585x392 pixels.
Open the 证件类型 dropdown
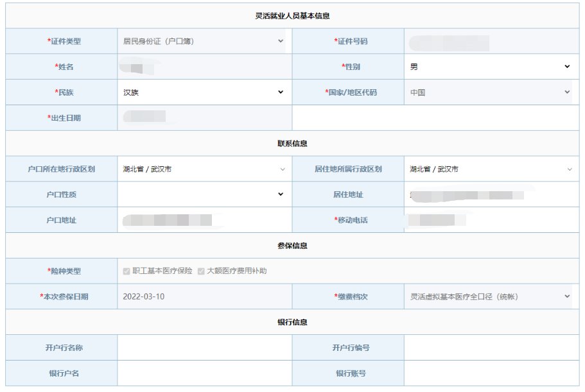pos(204,41)
